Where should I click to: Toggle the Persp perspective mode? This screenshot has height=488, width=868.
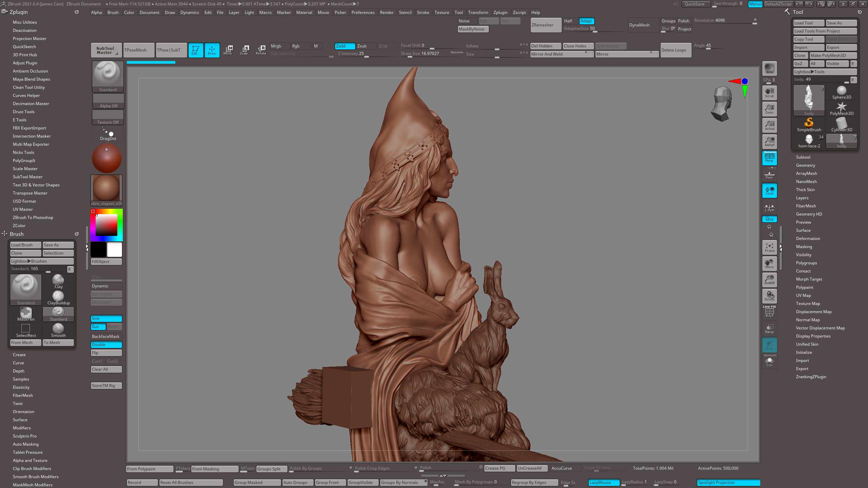point(769,158)
